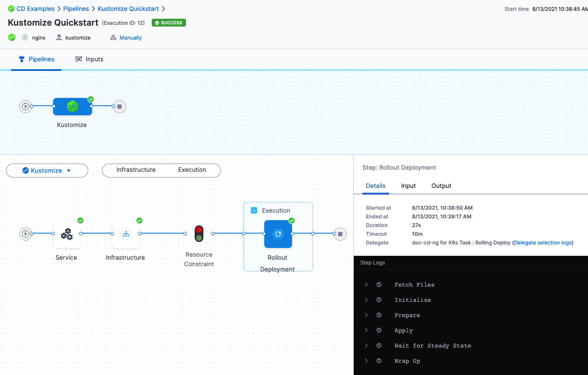The image size is (588, 375).
Task: Expand the Wait for Steady State log
Action: pos(366,345)
